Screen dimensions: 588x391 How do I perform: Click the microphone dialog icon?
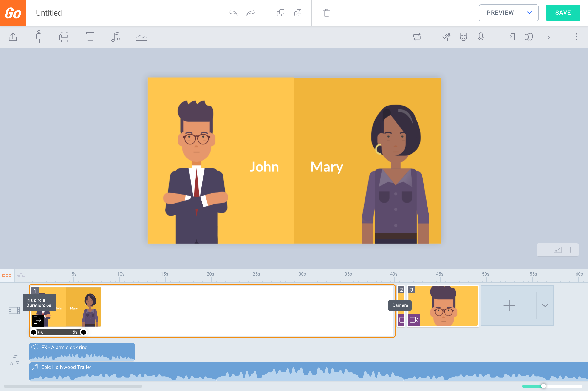[481, 37]
